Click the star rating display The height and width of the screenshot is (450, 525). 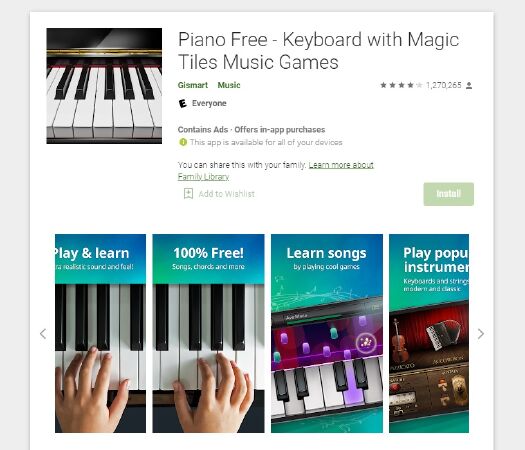pos(401,85)
